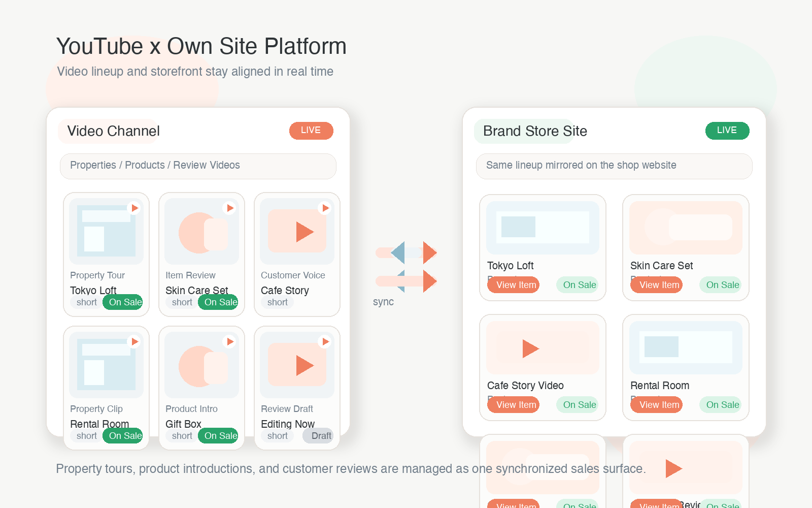The width and height of the screenshot is (812, 508).
Task: Click the Customer Voice category label
Action: 293,275
